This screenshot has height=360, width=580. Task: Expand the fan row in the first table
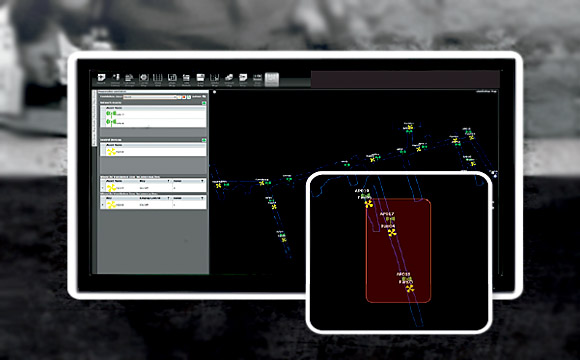coord(102,188)
